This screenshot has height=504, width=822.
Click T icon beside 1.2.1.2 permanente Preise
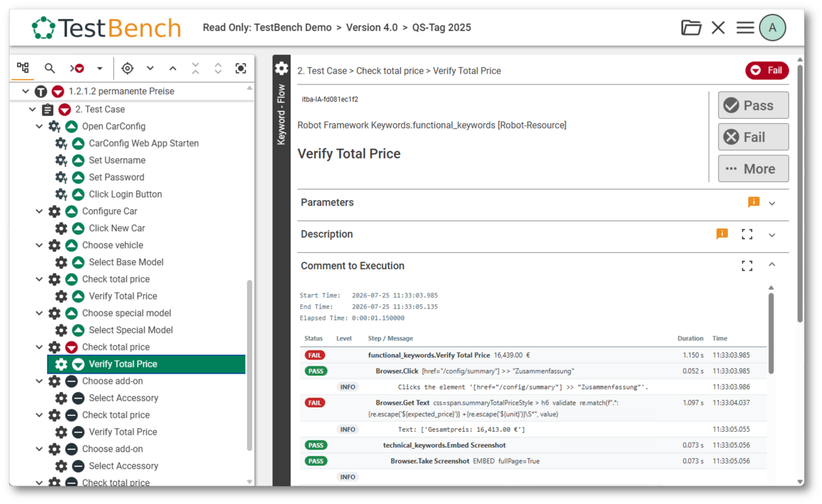coord(41,91)
